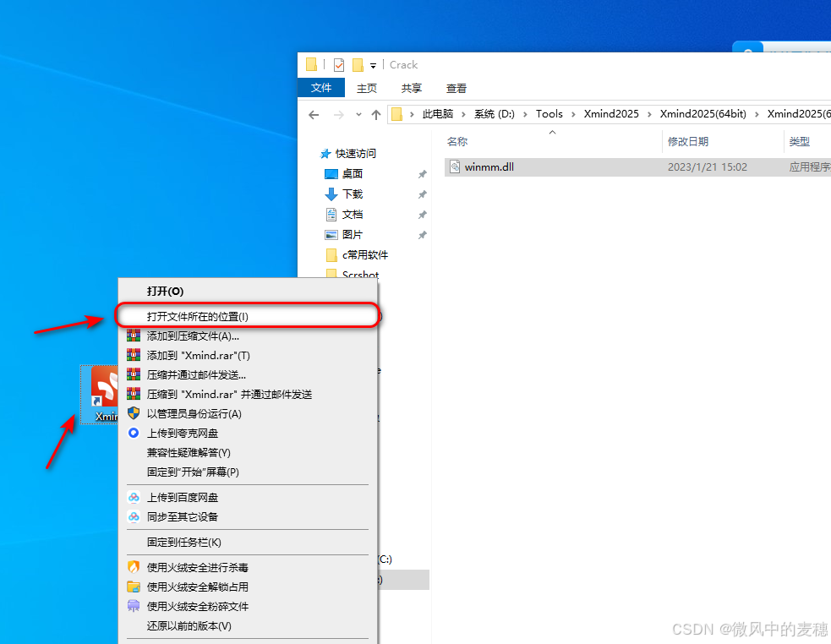Viewport: 831px width, 644px height.
Task: Click WinRAR icon beside "添加到 "Xmind.rar"(T)"
Action: 134,355
